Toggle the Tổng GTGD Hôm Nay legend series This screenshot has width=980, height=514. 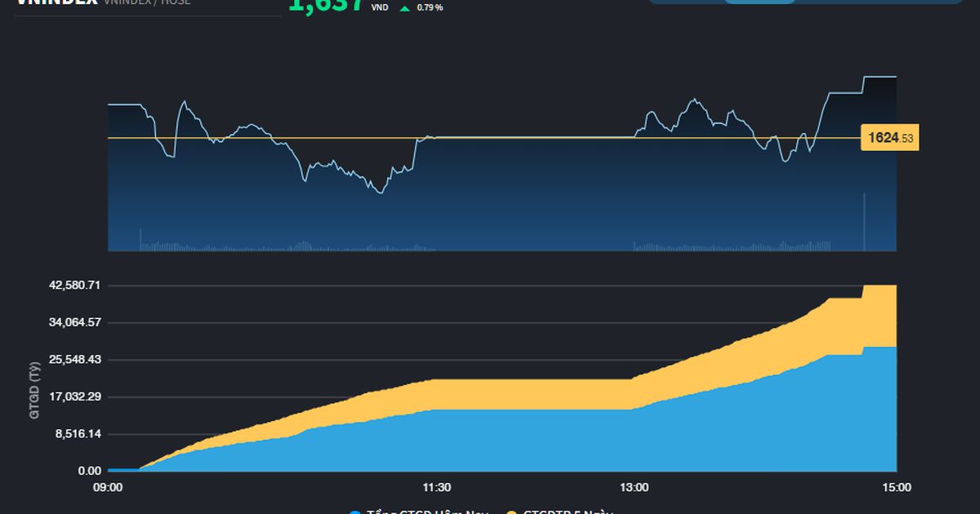(425, 512)
